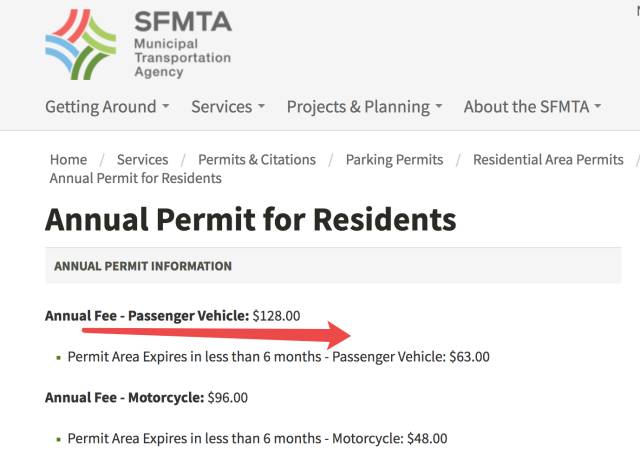Click the SFMTA colorful logo icon
Viewport: 640px width, 460px height.
point(81,44)
